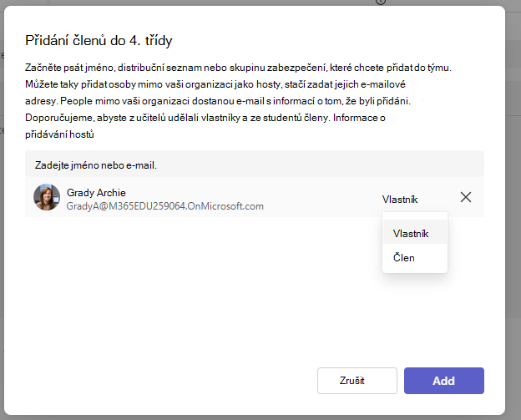Open the 'Informace o přidávání hostů' link

[x=359, y=118]
